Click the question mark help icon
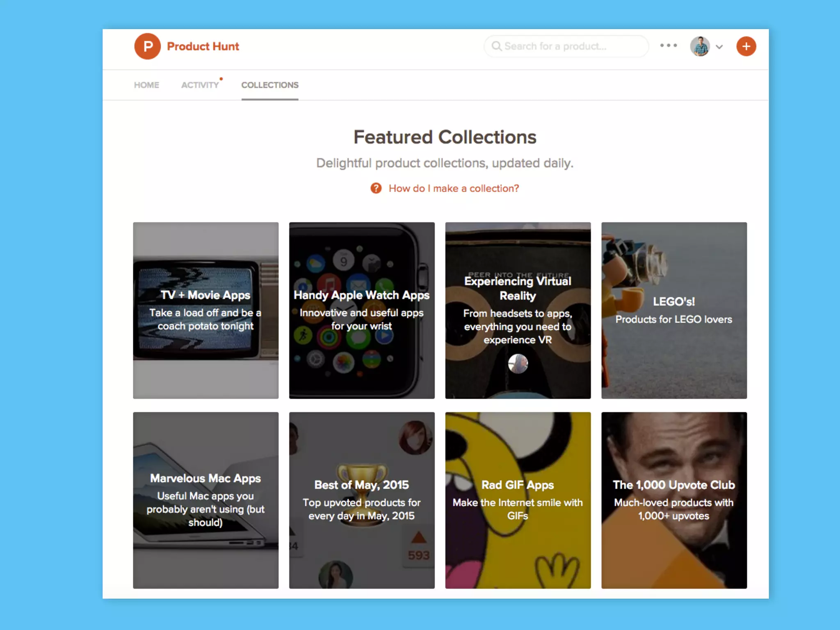This screenshot has width=840, height=630. coord(376,188)
